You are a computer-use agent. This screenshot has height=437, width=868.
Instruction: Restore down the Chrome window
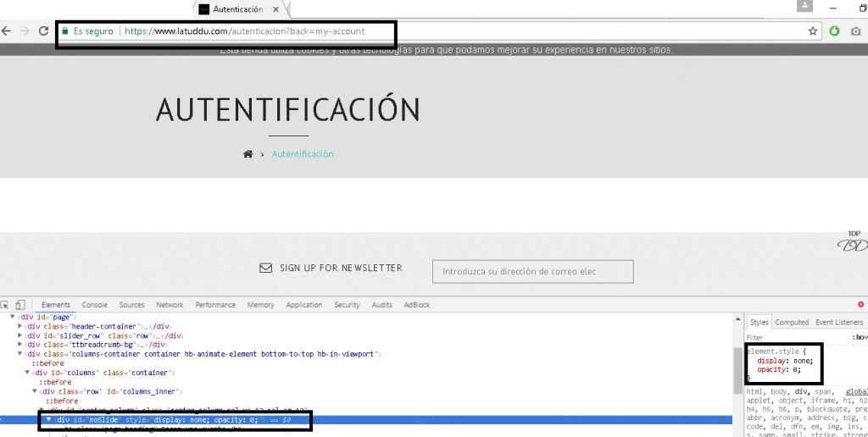pyautogui.click(x=862, y=8)
